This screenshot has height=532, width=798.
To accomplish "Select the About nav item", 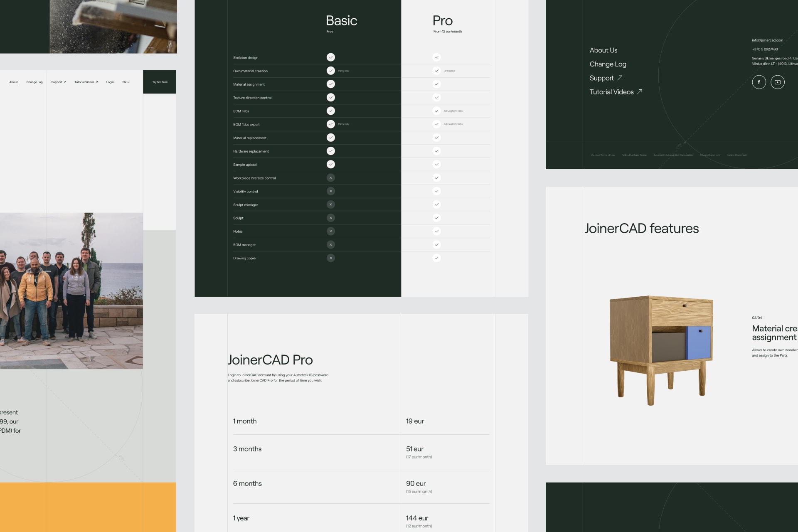I will coord(14,82).
